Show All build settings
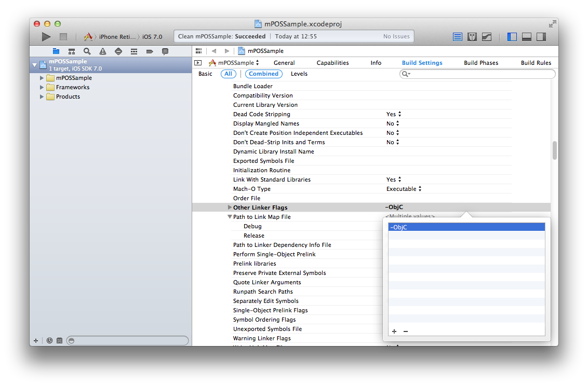 pos(229,74)
